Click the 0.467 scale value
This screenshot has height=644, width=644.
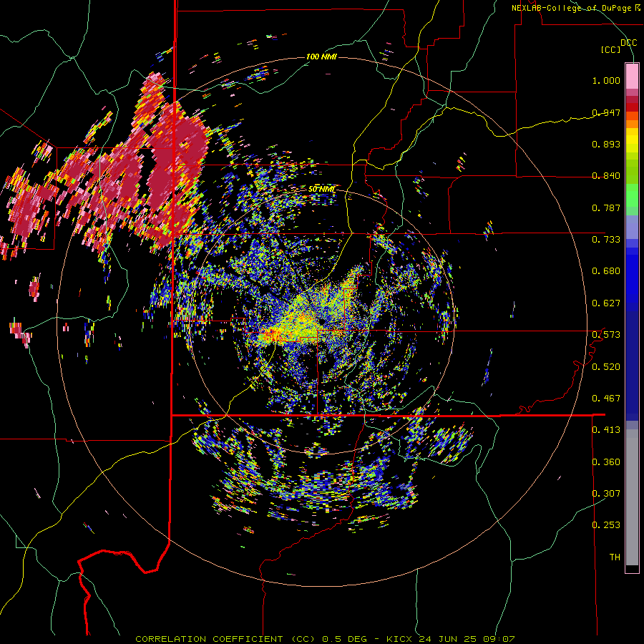point(606,398)
